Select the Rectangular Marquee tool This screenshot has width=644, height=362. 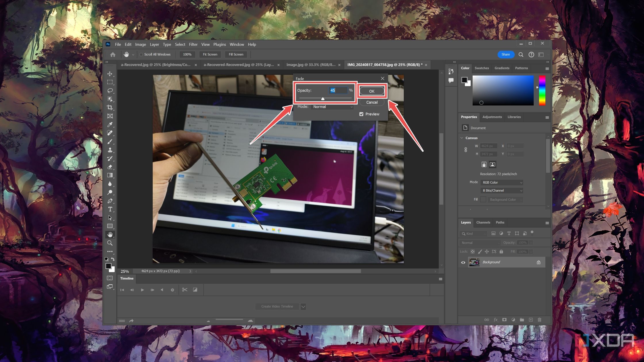tap(110, 82)
